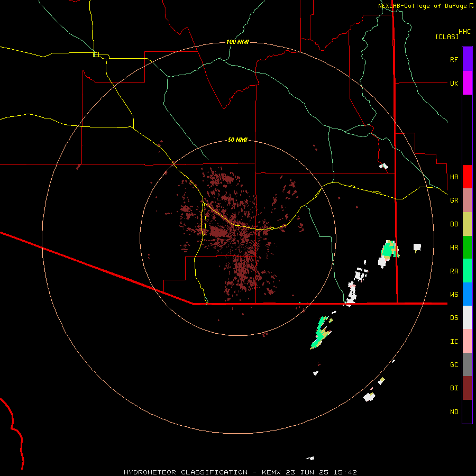This screenshot has height=476, width=476.
Task: Click the WS legend label
Action: tap(454, 295)
